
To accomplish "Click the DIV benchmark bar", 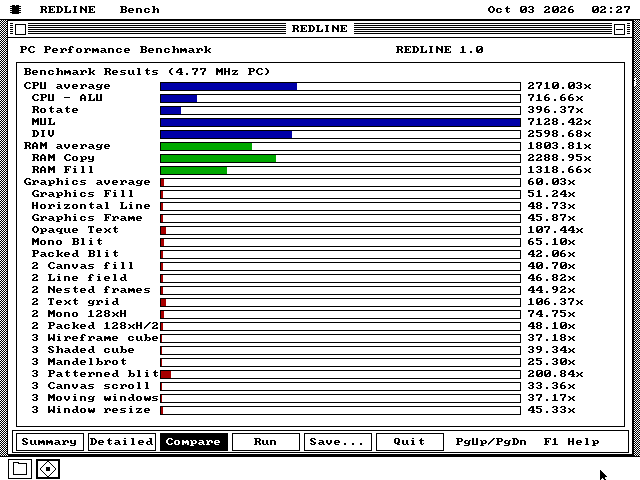I will (x=340, y=134).
